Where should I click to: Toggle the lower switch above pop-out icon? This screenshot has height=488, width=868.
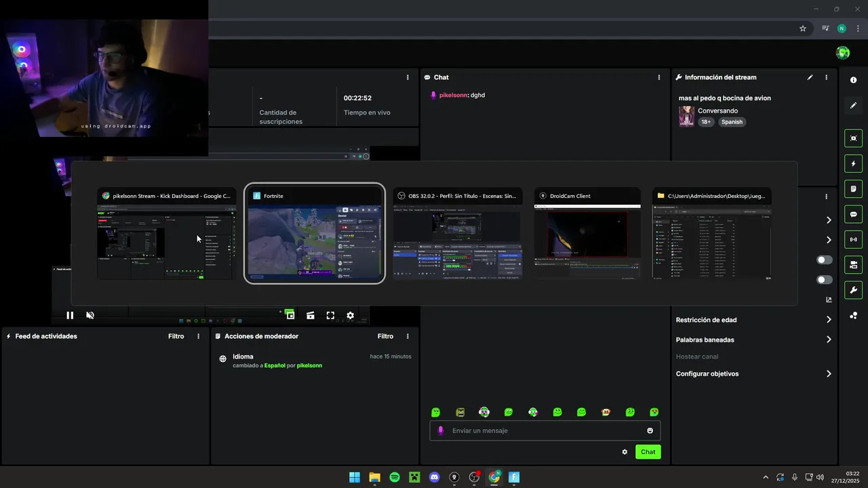coord(825,280)
